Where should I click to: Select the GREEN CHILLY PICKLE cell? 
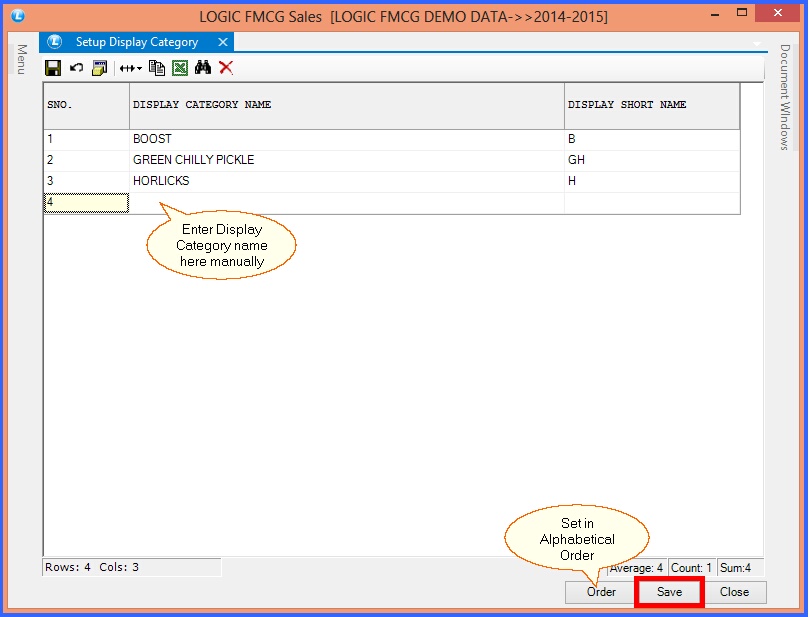point(347,160)
